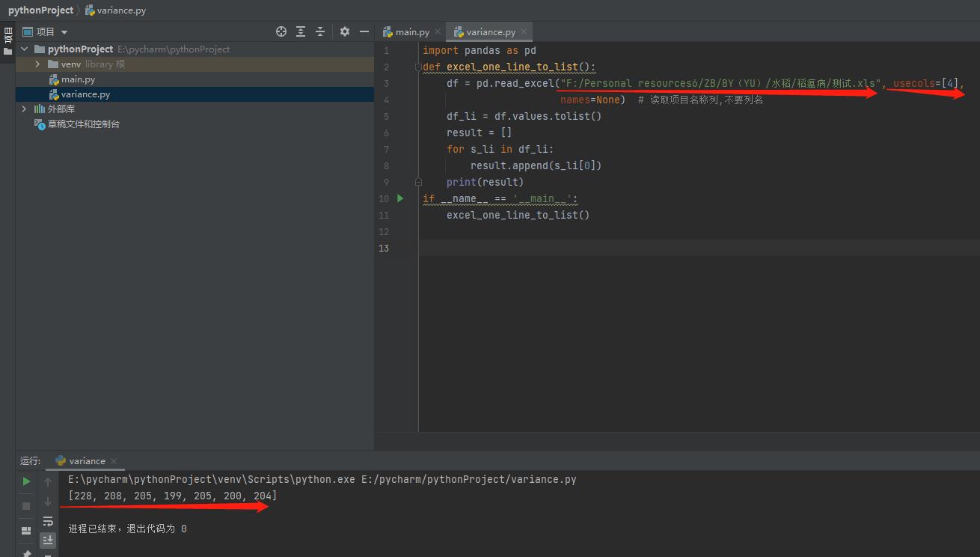
Task: Click line number 13 in the gutter
Action: click(x=383, y=249)
